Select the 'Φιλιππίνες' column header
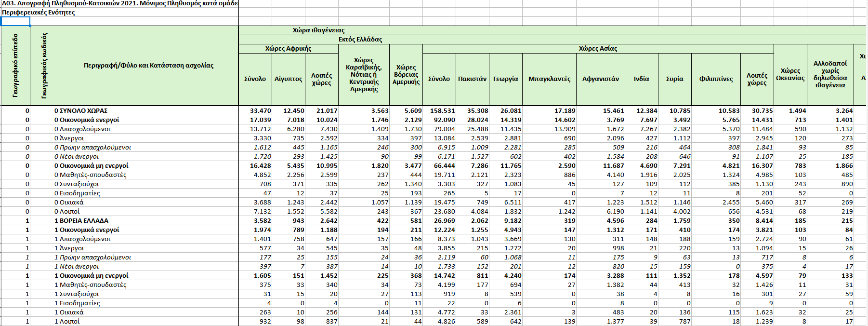 [716, 79]
